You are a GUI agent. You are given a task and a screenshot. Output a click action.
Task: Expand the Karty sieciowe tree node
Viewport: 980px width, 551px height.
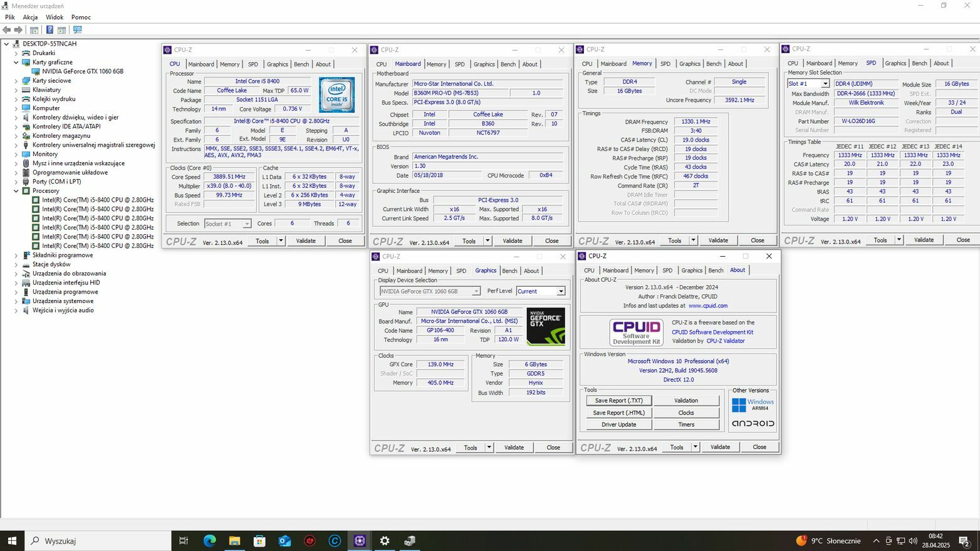point(16,81)
